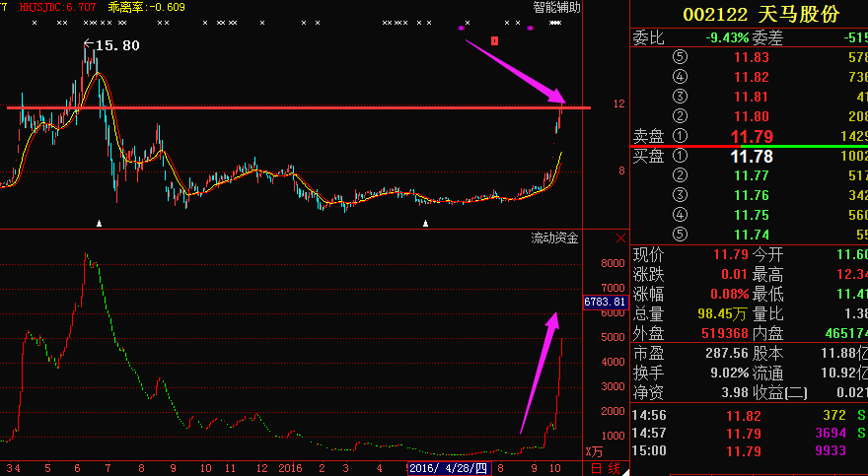Select the 卖盘 sell-side label
The width and height of the screenshot is (868, 476).
[x=648, y=136]
